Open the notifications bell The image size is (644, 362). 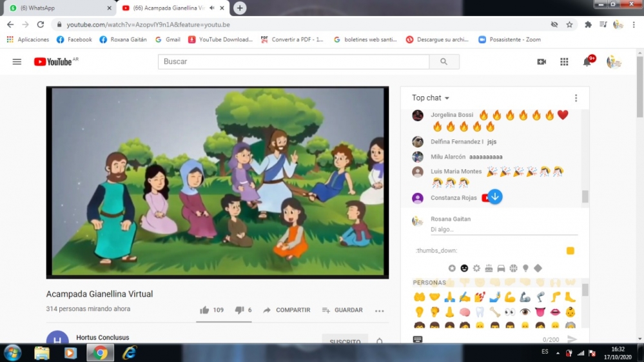coord(587,62)
